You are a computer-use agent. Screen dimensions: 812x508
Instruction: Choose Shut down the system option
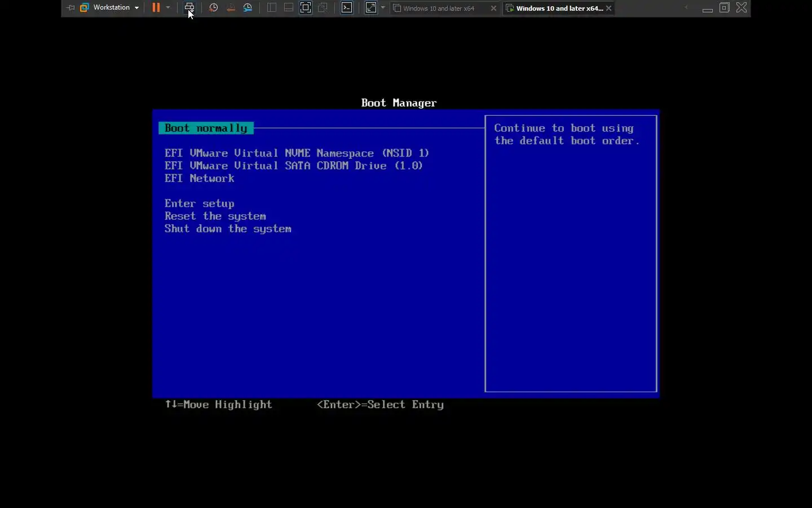click(228, 229)
